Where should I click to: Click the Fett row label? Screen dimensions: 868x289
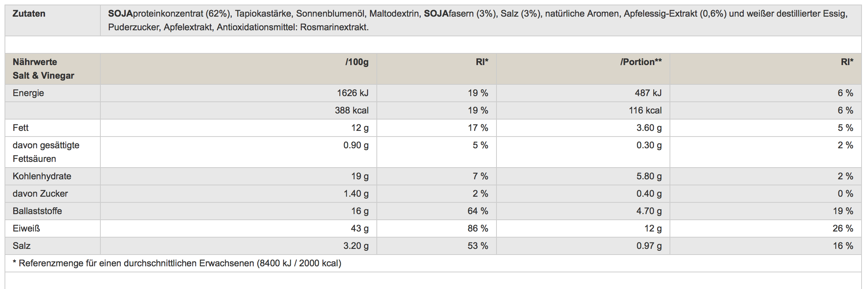point(21,128)
